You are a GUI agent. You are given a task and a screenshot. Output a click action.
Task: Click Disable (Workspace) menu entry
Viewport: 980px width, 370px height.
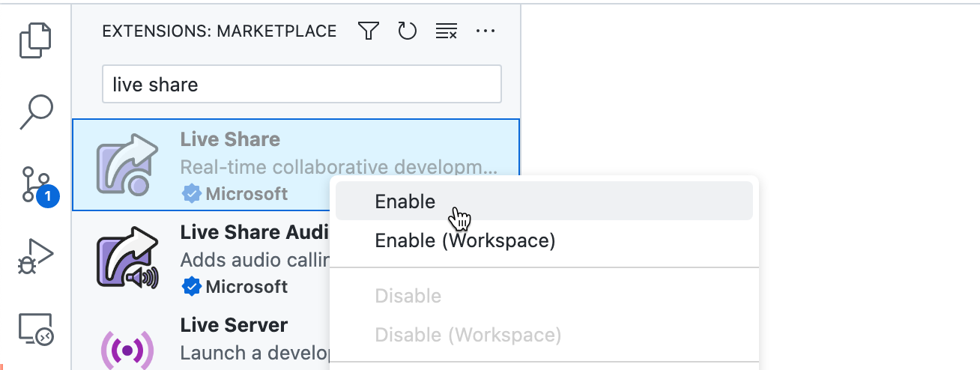point(468,335)
